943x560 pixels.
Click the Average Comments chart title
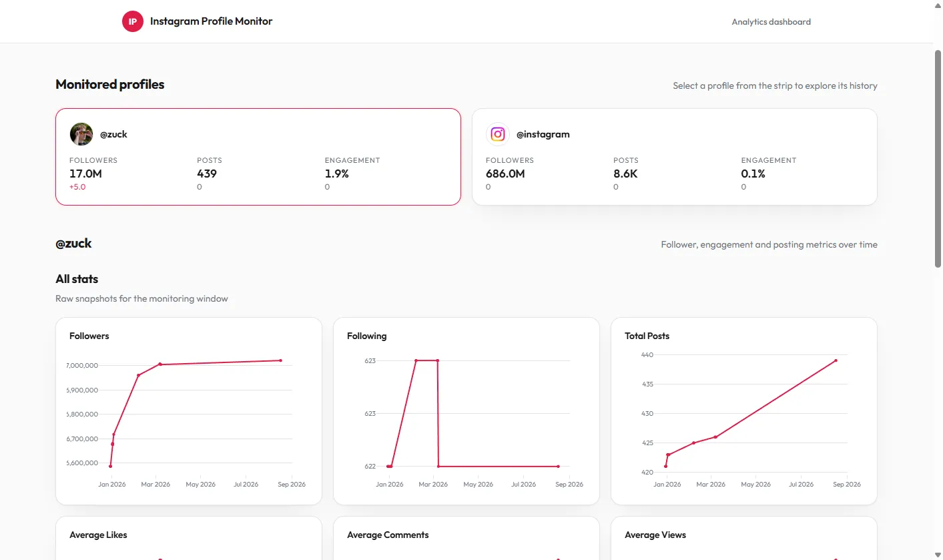pos(388,535)
